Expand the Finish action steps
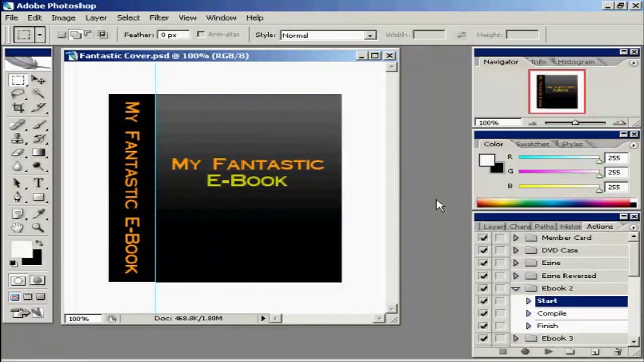Image resolution: width=644 pixels, height=362 pixels. (x=529, y=326)
